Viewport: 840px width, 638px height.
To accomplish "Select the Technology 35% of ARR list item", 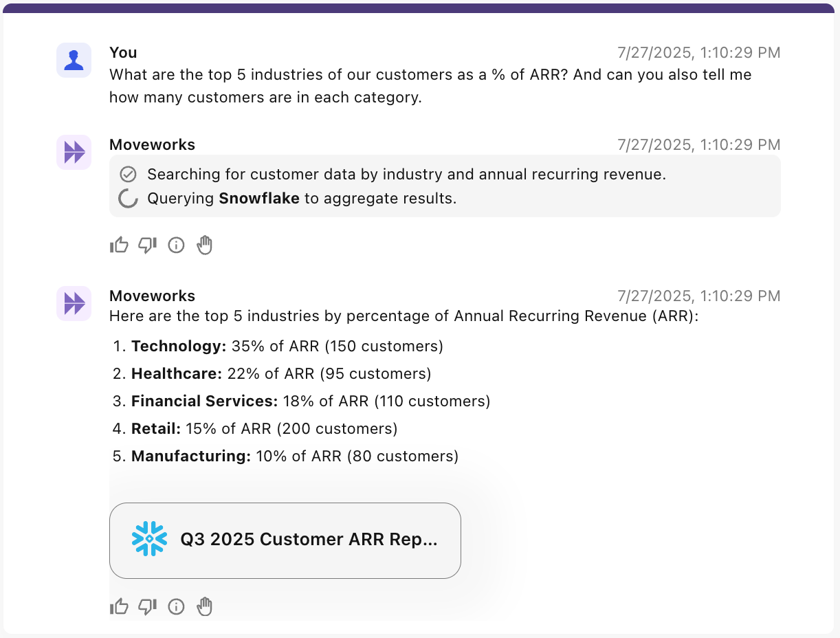I will [287, 346].
